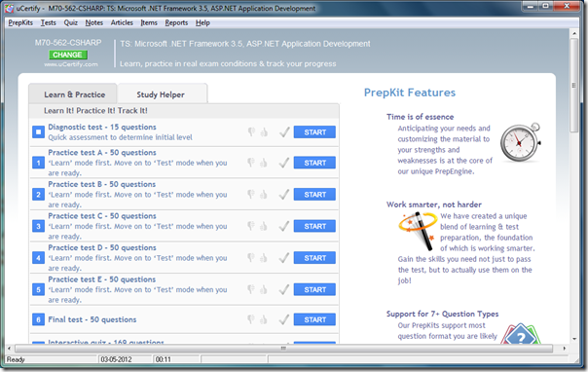Click the green CHANGE button

point(68,55)
